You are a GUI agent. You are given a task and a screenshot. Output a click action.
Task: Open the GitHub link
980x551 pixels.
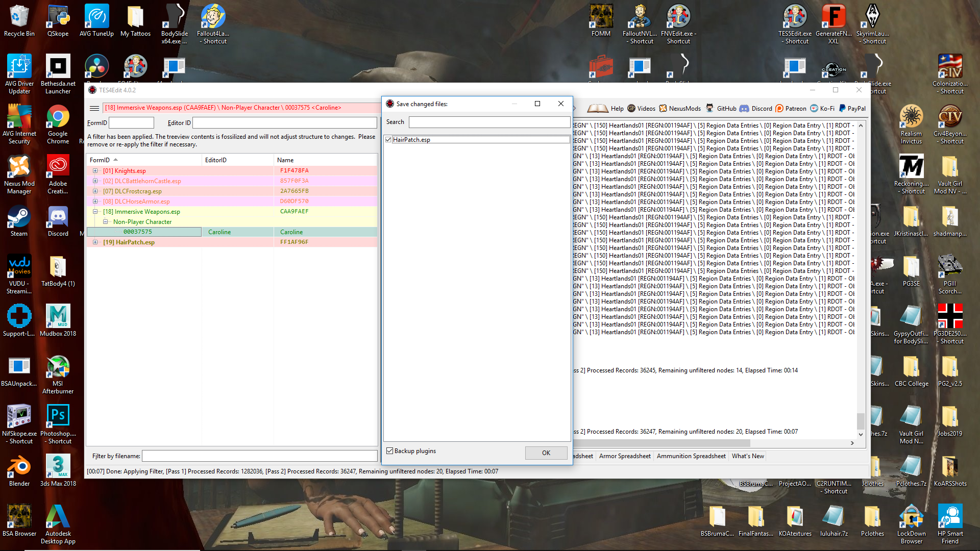(721, 109)
